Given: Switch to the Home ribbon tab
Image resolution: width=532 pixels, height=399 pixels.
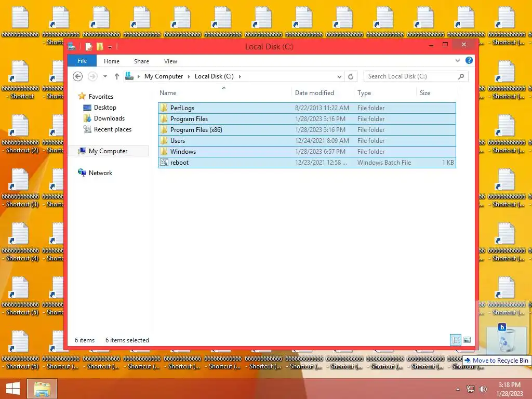Looking at the screenshot, I should pos(112,61).
